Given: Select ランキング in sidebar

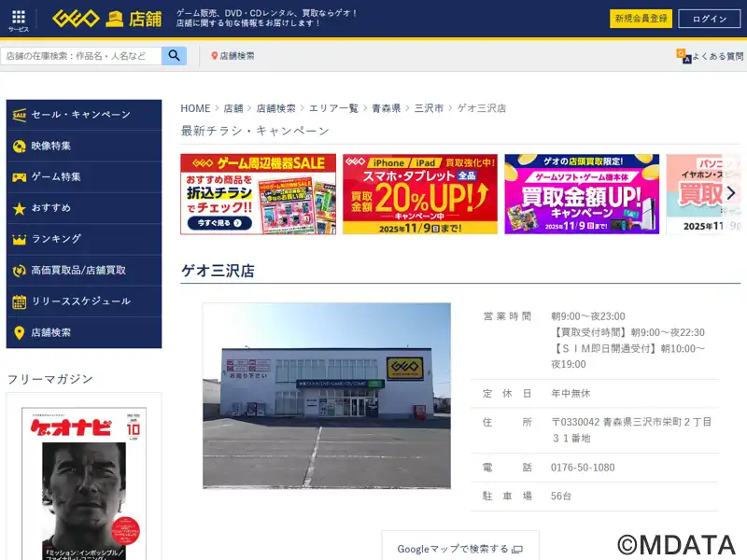Looking at the screenshot, I should tap(84, 240).
